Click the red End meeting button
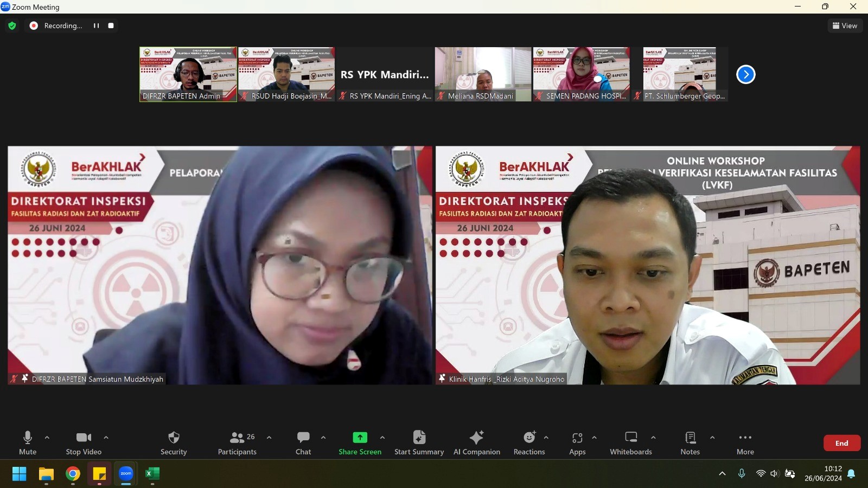The image size is (868, 488). click(842, 443)
